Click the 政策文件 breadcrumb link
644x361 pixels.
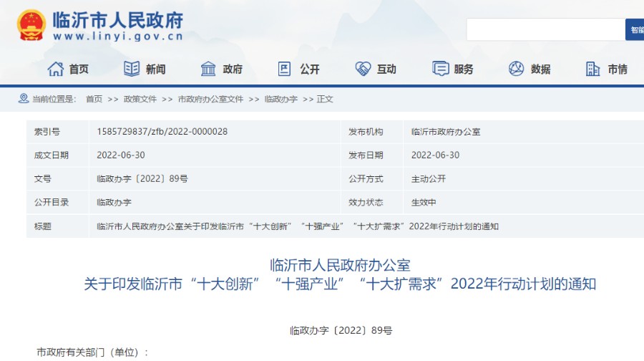(x=140, y=99)
